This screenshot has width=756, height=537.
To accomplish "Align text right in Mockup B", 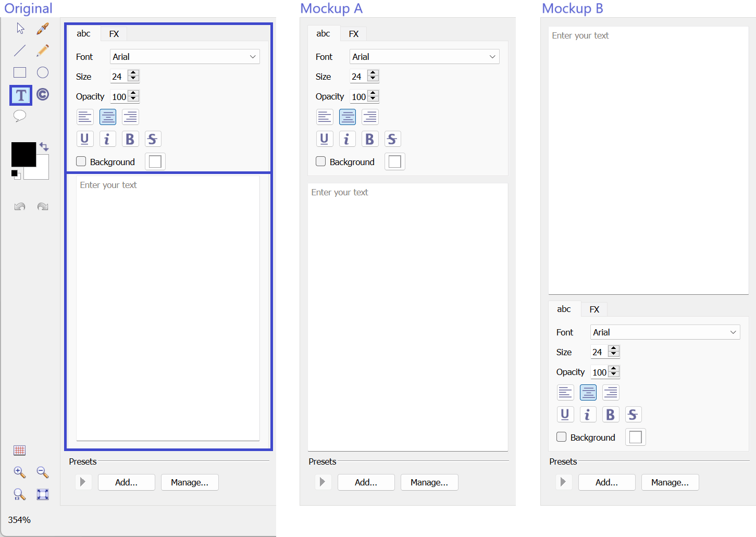I will [x=611, y=392].
